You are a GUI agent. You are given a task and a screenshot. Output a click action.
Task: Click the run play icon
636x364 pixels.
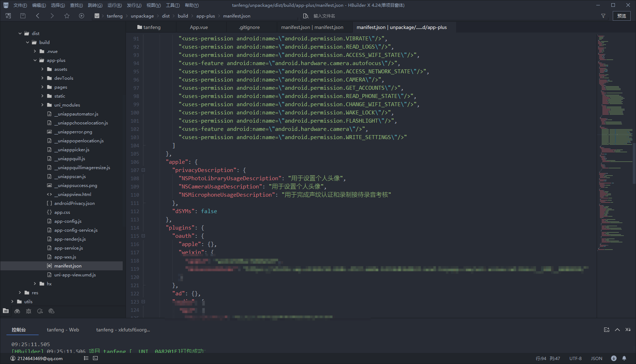tap(82, 16)
